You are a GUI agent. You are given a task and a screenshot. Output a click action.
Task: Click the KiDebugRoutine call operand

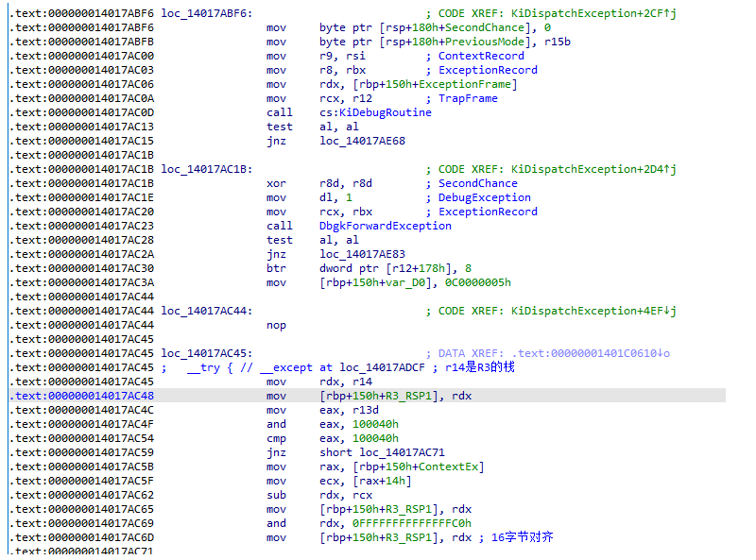click(x=386, y=112)
